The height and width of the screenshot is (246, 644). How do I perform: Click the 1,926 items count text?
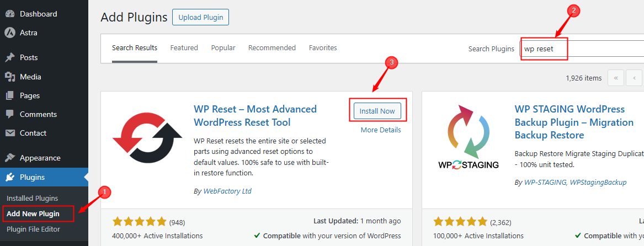point(583,78)
